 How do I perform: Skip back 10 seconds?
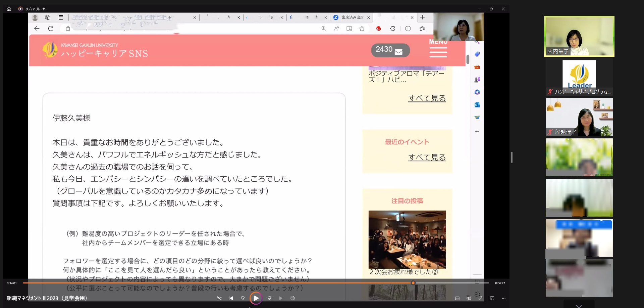point(243,298)
